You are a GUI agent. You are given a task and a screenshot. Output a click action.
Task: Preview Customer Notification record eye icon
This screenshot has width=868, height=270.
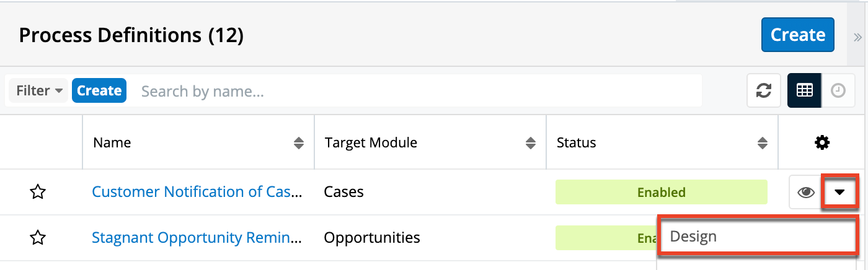pyautogui.click(x=805, y=192)
